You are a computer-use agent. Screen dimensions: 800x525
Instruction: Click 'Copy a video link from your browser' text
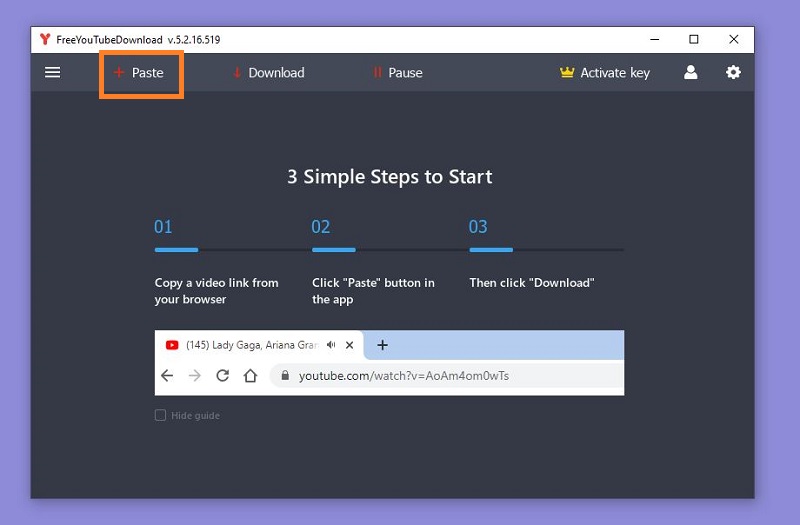(x=216, y=291)
